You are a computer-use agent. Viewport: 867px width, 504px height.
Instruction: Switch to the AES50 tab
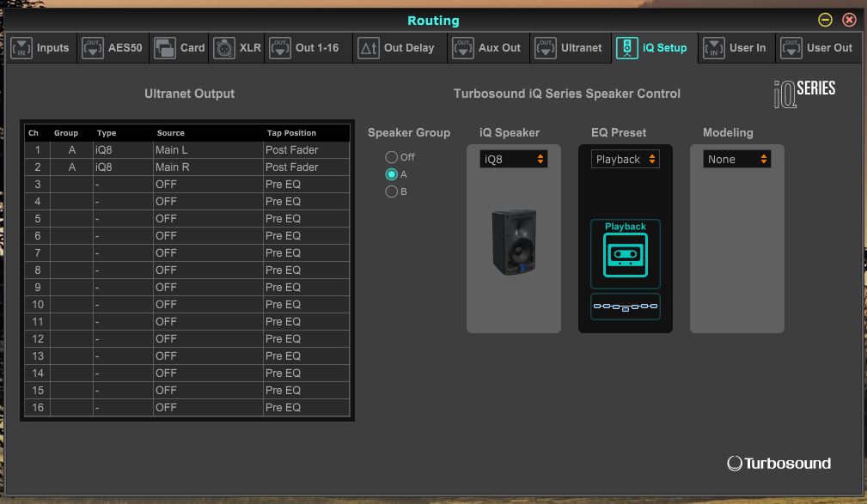(113, 48)
